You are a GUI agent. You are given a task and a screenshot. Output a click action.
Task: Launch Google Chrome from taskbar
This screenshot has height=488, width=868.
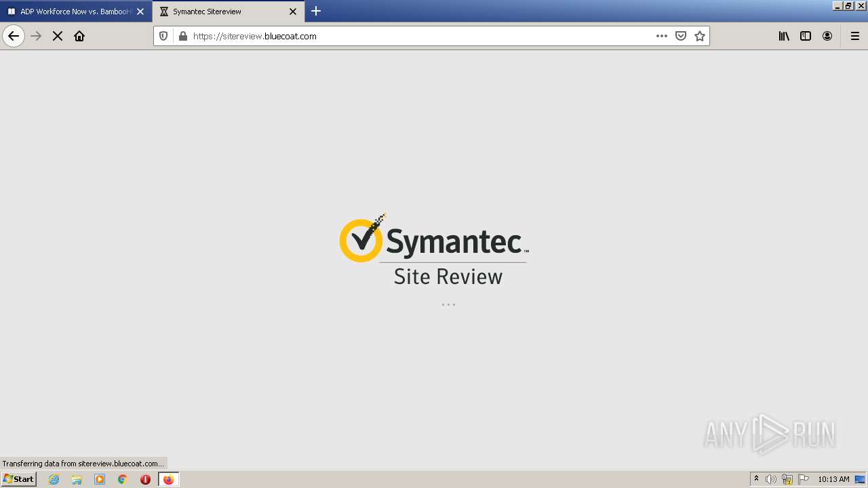123,479
